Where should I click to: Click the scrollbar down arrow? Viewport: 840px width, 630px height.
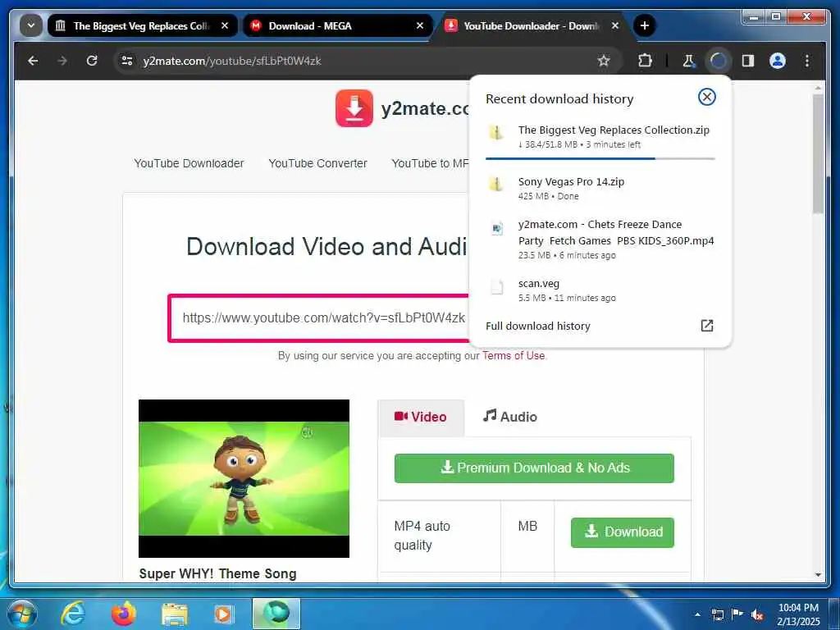[818, 574]
